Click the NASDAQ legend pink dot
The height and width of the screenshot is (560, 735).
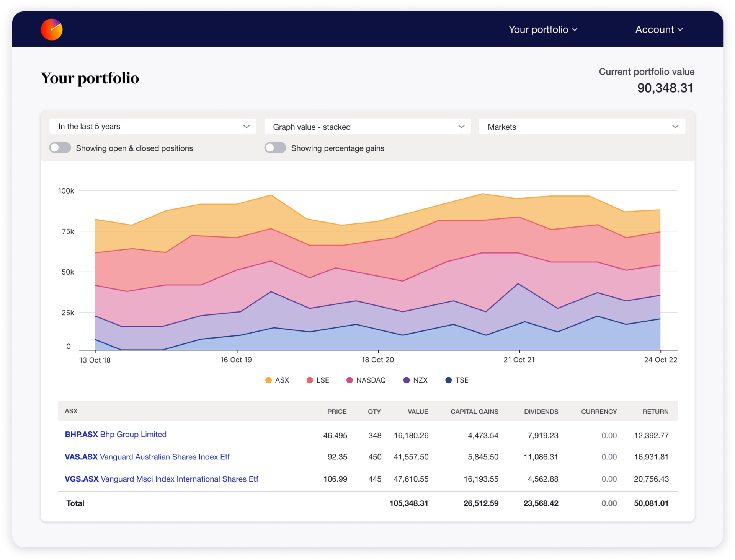pyautogui.click(x=350, y=380)
